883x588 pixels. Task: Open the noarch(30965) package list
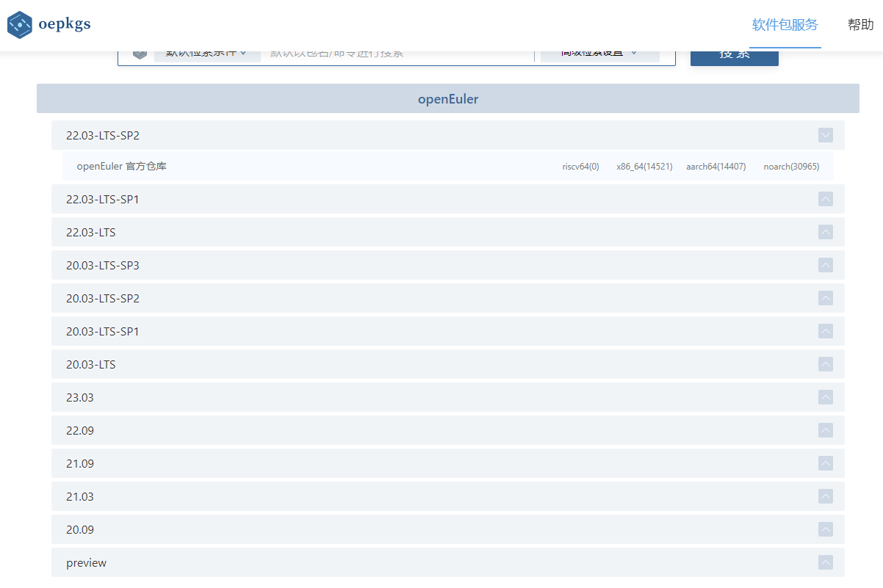790,167
